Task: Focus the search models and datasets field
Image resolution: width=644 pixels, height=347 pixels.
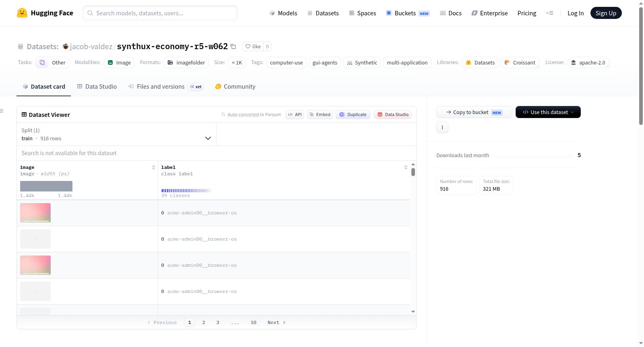Action: 160,13
